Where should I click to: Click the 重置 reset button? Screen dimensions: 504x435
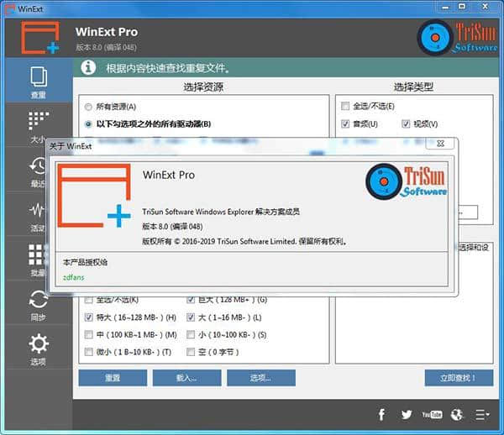pos(112,378)
